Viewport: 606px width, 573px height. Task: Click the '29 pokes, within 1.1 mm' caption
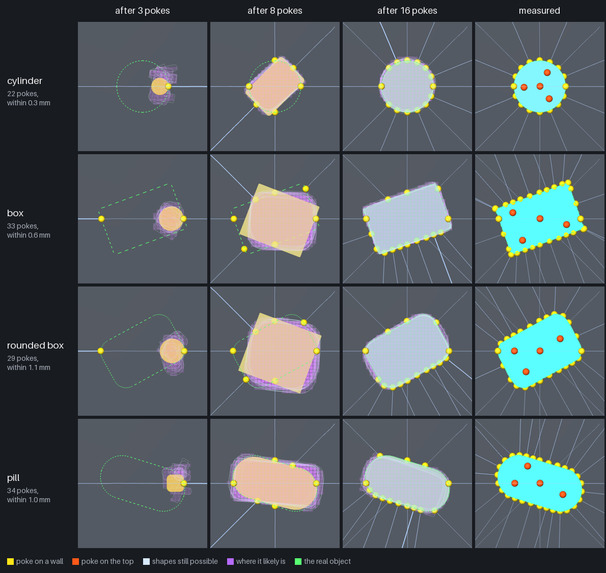click(x=29, y=363)
